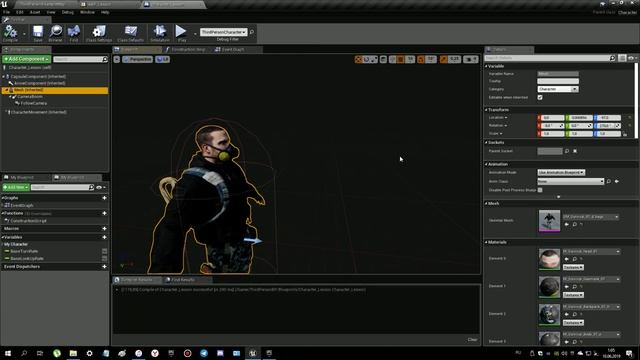Collapse the Materials section

click(x=487, y=242)
